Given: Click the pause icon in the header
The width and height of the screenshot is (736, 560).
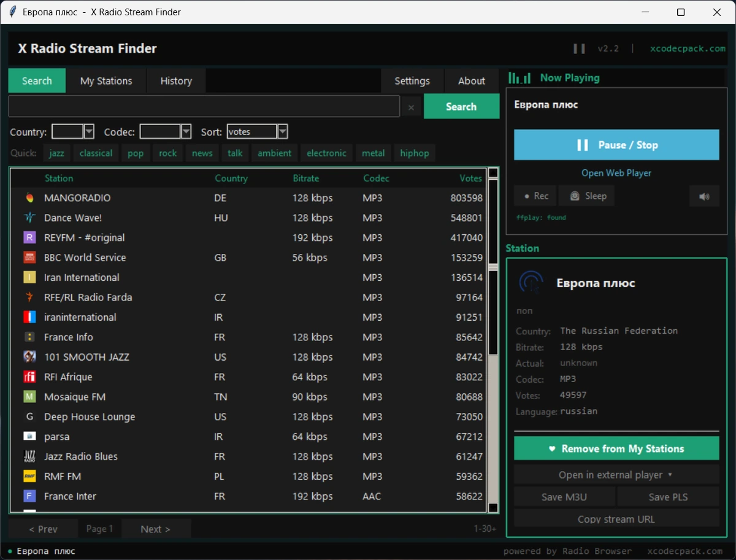Looking at the screenshot, I should pos(579,48).
